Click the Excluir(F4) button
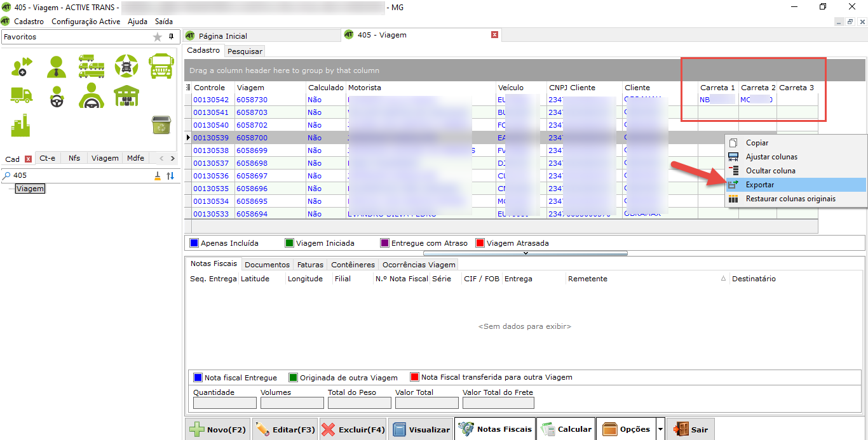 coord(353,430)
